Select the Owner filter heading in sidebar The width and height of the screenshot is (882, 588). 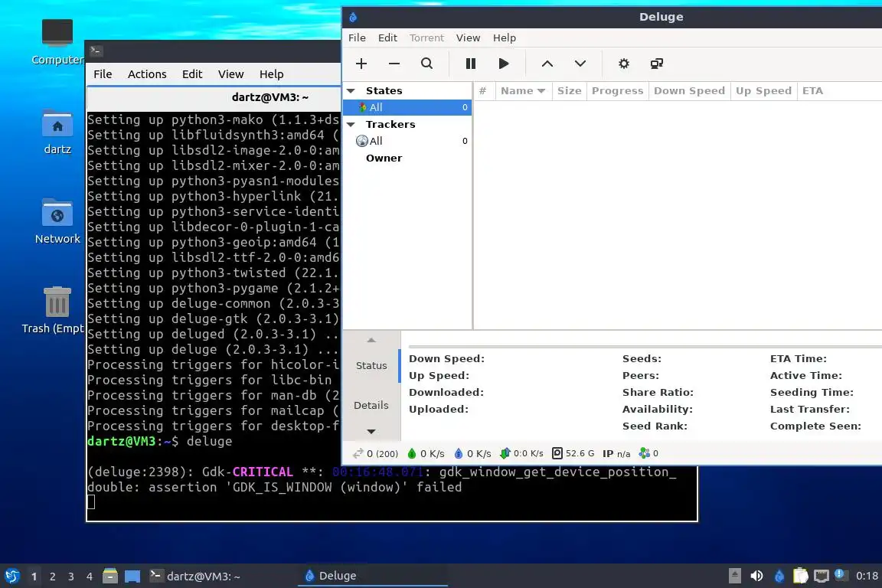click(384, 158)
